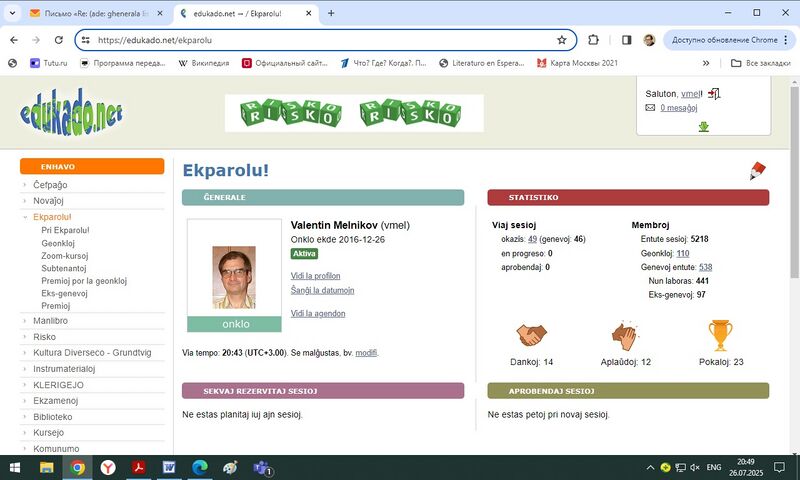
Task: Click the profile photo thumbnail
Action: click(x=234, y=277)
